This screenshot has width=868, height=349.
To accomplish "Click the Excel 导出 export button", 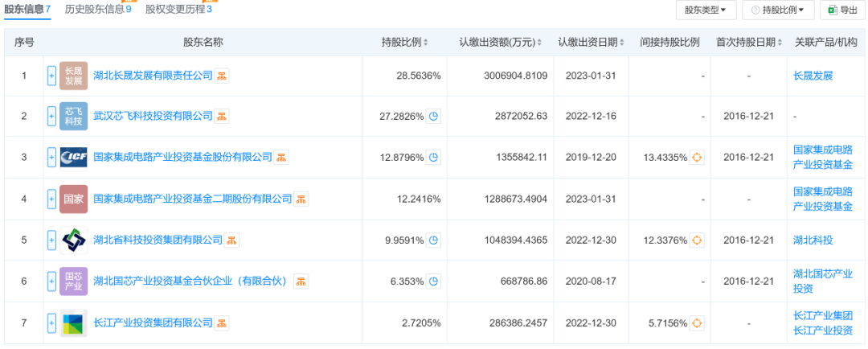I will (843, 10).
